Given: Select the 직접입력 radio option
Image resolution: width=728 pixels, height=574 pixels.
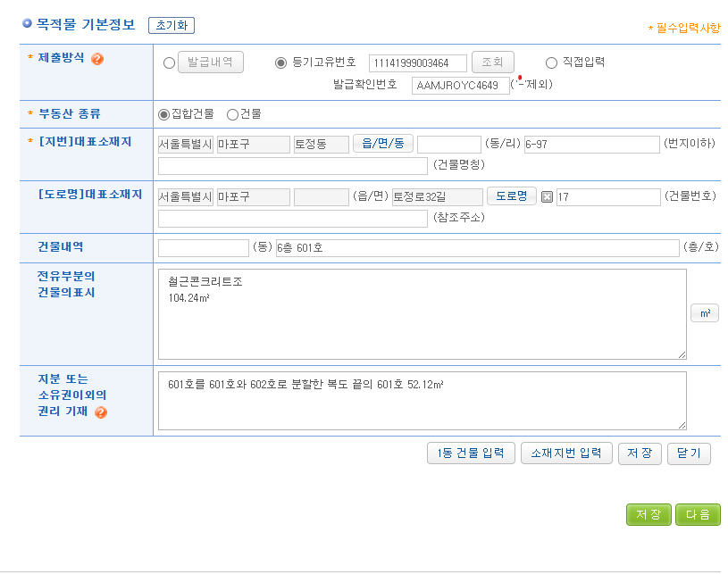Looking at the screenshot, I should [551, 62].
